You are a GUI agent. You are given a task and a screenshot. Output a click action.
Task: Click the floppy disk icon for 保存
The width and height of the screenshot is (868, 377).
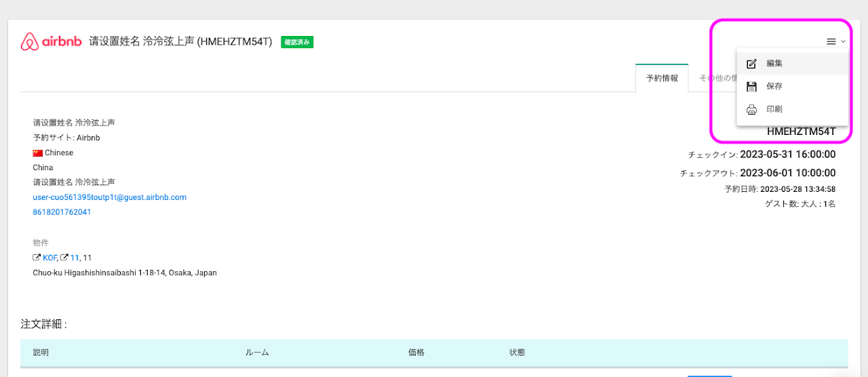751,87
